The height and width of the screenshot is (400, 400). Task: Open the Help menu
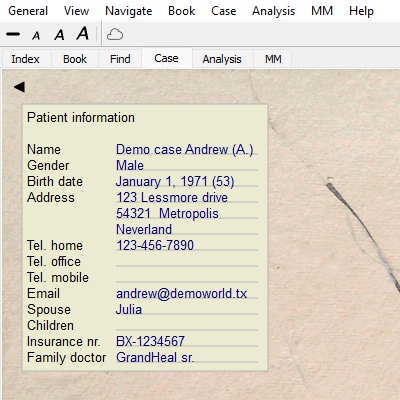pyautogui.click(x=361, y=11)
